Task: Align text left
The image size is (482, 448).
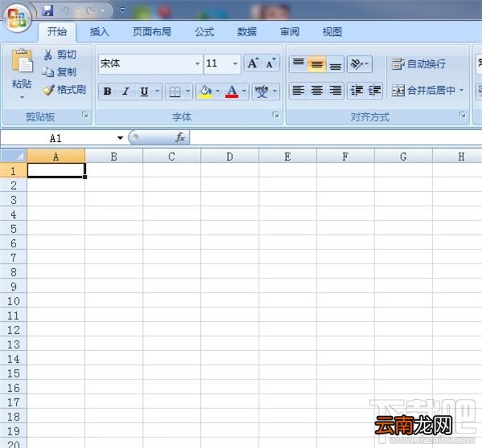Action: click(x=298, y=91)
